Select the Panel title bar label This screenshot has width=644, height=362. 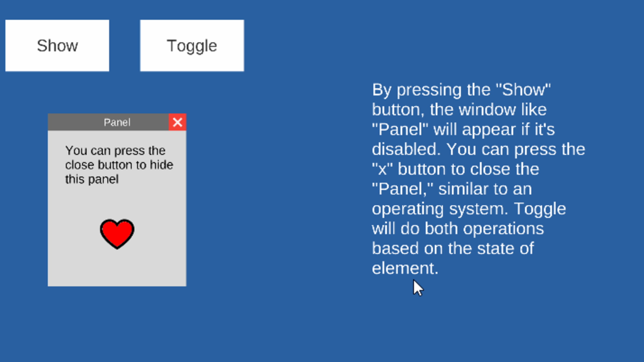[x=117, y=123]
